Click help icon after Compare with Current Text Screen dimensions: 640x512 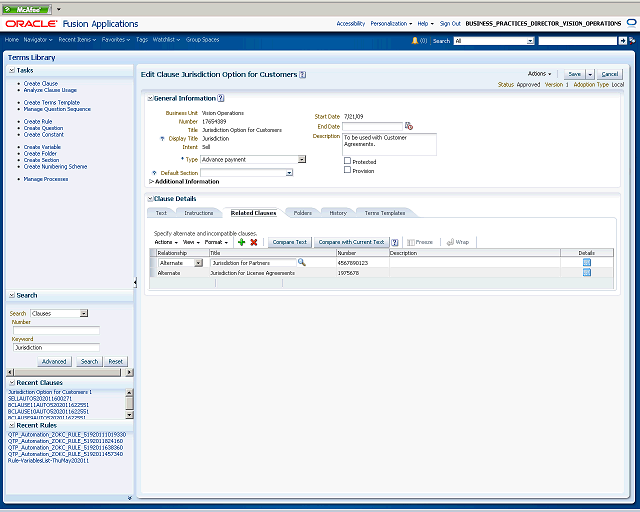click(395, 242)
